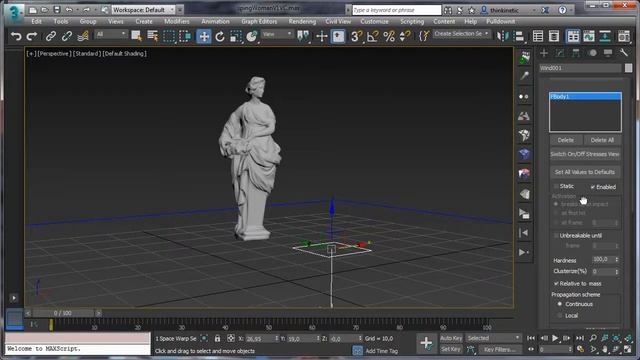This screenshot has width=640, height=360.
Task: Activate the Select and Move tool
Action: click(204, 36)
